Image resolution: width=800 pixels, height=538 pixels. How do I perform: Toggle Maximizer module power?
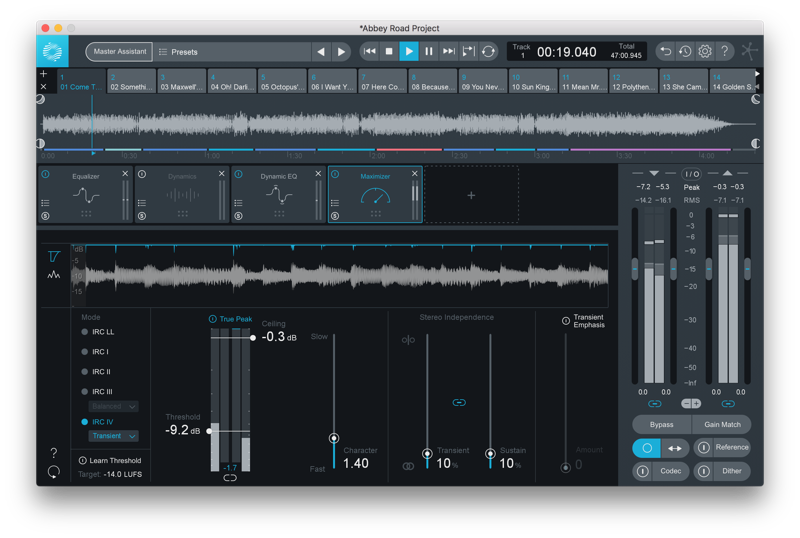click(335, 175)
